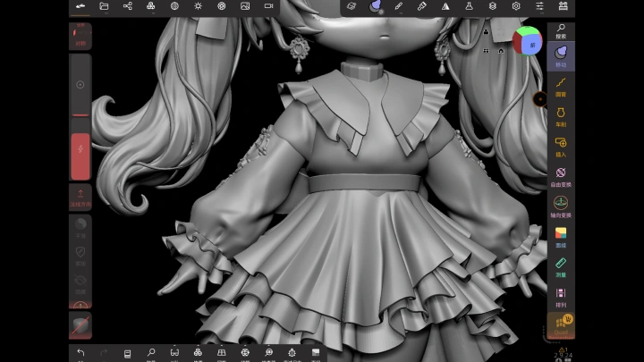
Task: Open the Symmetry triangle menu
Action: click(x=445, y=6)
